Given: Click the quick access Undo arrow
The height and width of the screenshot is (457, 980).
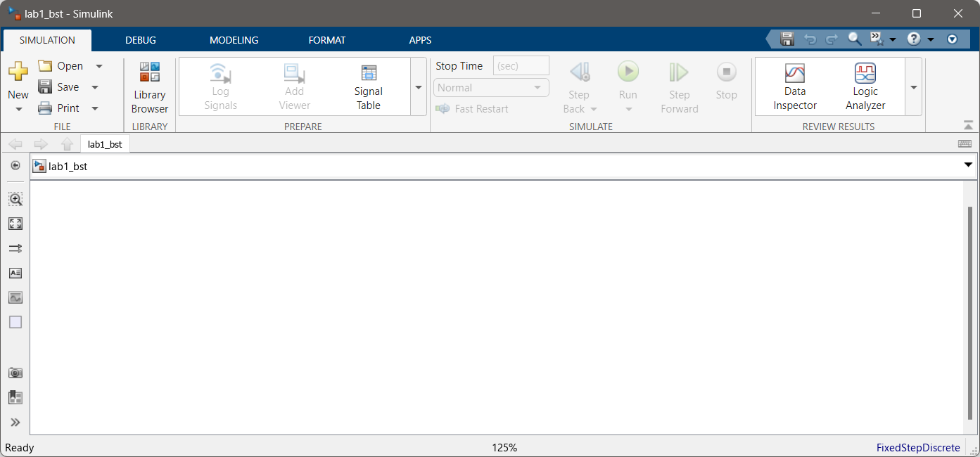Looking at the screenshot, I should click(x=810, y=39).
